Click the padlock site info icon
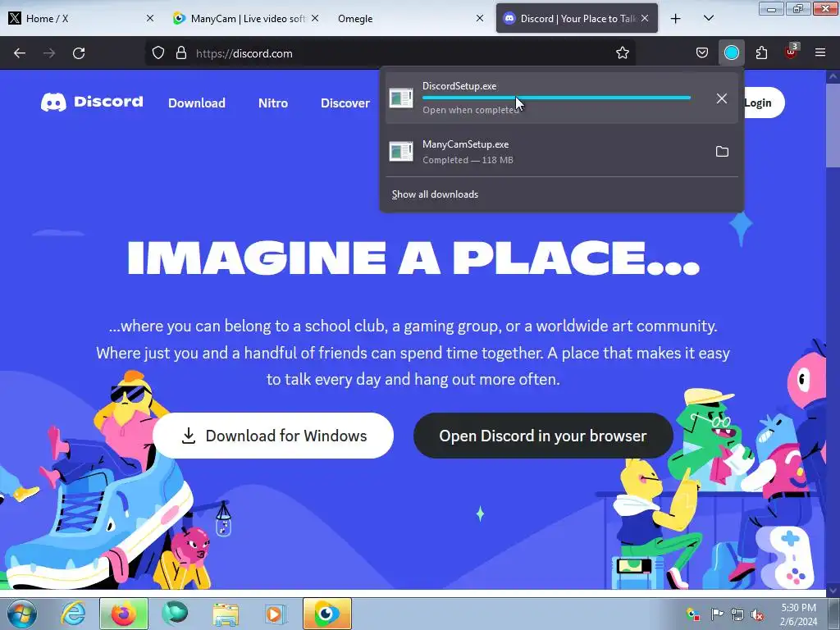 tap(181, 53)
